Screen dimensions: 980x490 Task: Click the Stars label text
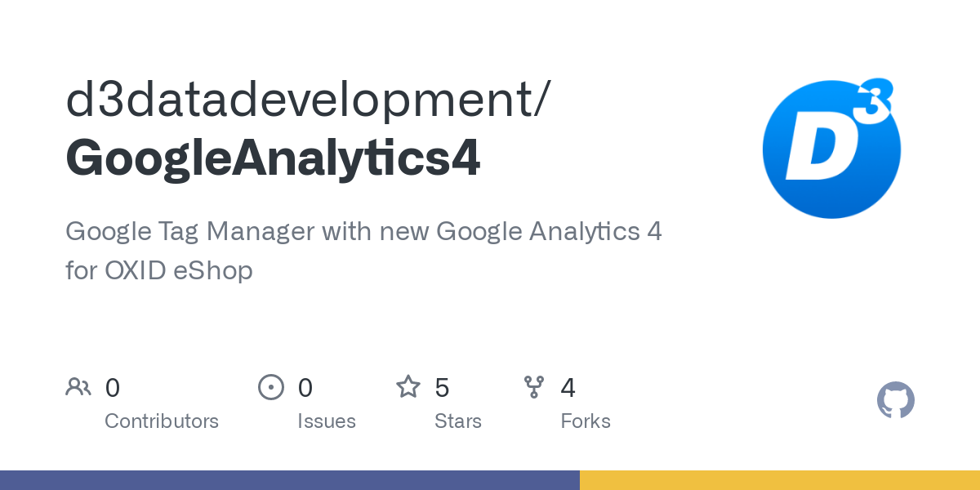(x=458, y=421)
